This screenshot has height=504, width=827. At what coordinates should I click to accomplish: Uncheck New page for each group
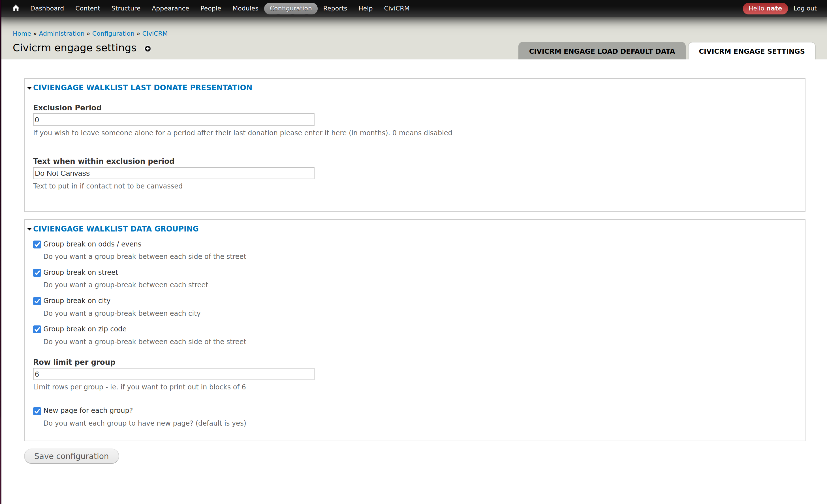pos(37,411)
